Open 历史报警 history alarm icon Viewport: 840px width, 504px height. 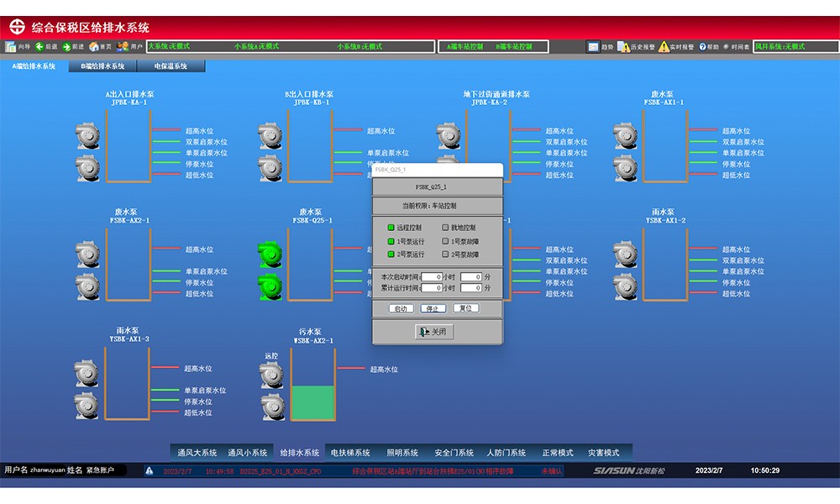[x=623, y=47]
